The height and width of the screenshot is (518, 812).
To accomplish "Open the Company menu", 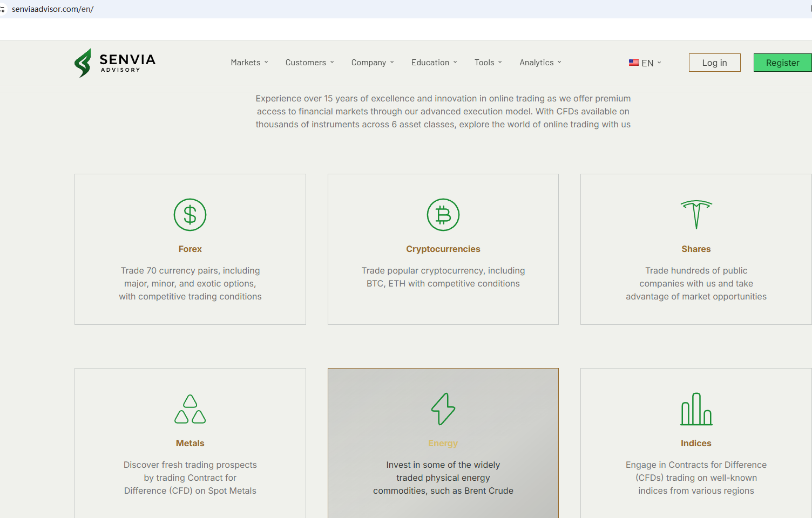I will pyautogui.click(x=373, y=63).
